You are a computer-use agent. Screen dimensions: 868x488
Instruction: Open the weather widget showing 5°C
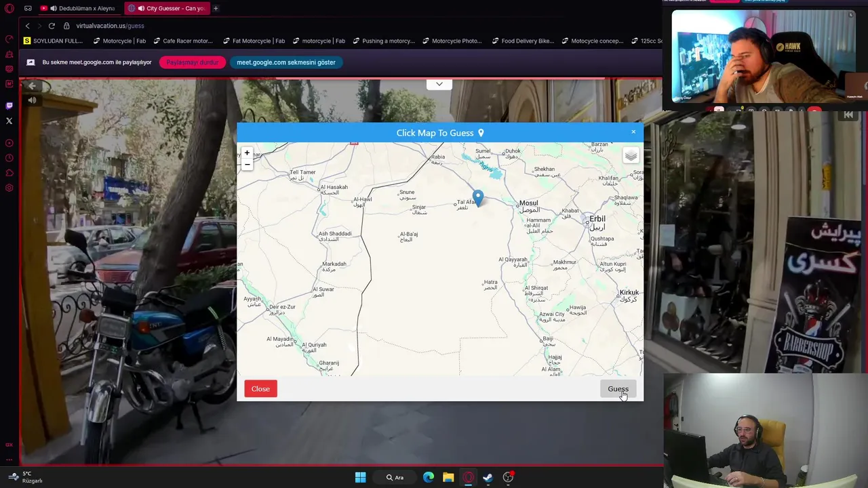pos(26,477)
